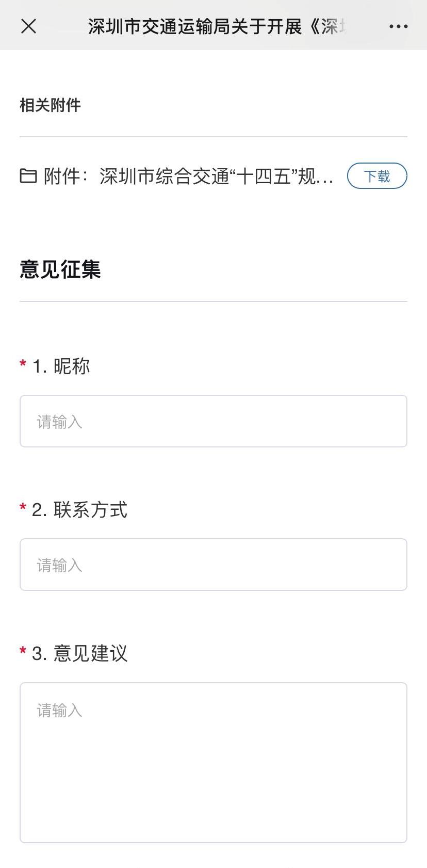Click into the 联系方式 contact input field
The height and width of the screenshot is (868, 427).
pyautogui.click(x=213, y=565)
